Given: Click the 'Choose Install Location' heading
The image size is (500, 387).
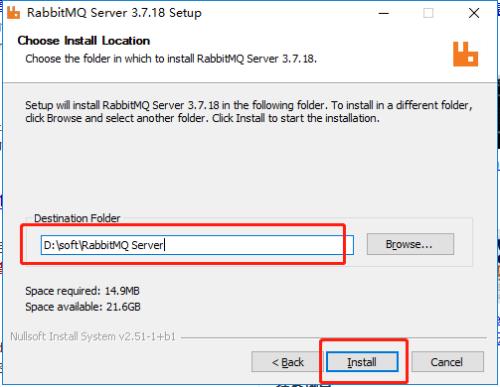Looking at the screenshot, I should click(84, 41).
